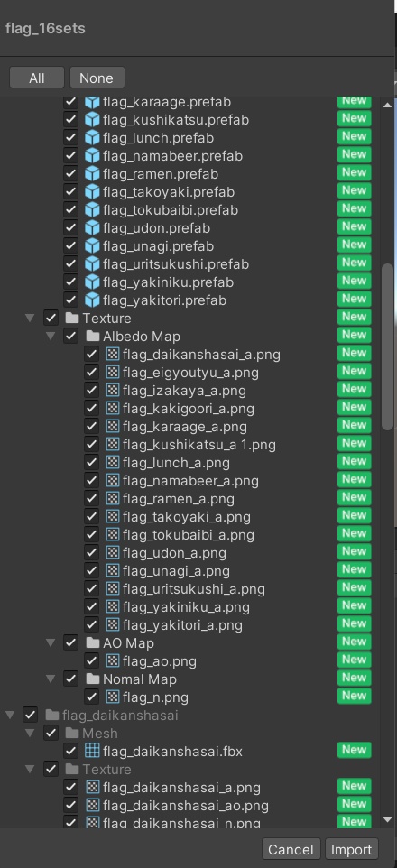Select the flag_tokubaibi_a.png tree entry
This screenshot has height=868, width=397.
(189, 535)
